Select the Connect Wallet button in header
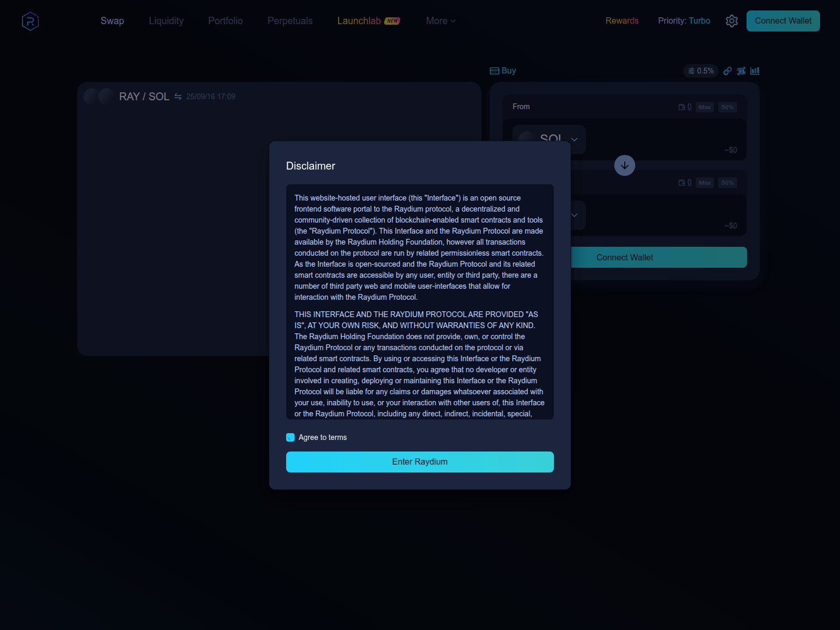 click(x=783, y=21)
